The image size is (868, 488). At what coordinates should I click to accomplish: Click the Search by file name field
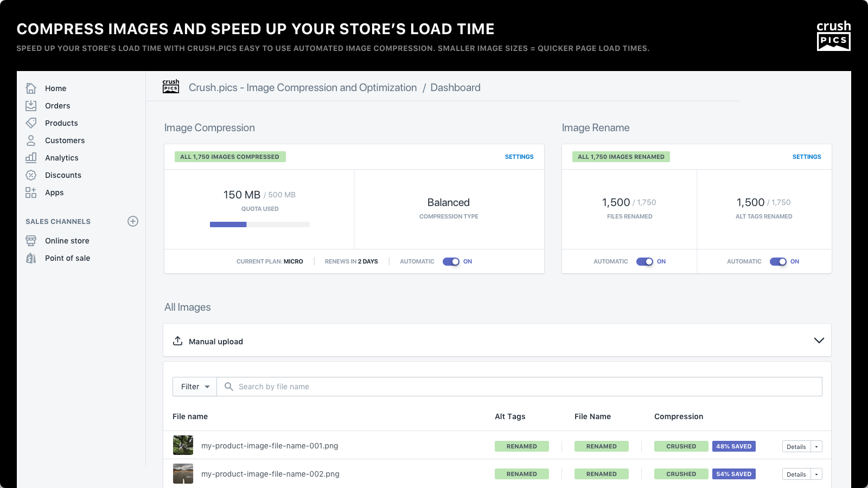click(521, 387)
